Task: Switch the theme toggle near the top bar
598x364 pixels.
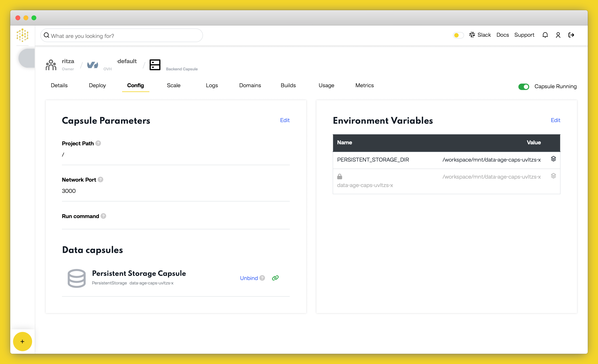Action: 458,35
